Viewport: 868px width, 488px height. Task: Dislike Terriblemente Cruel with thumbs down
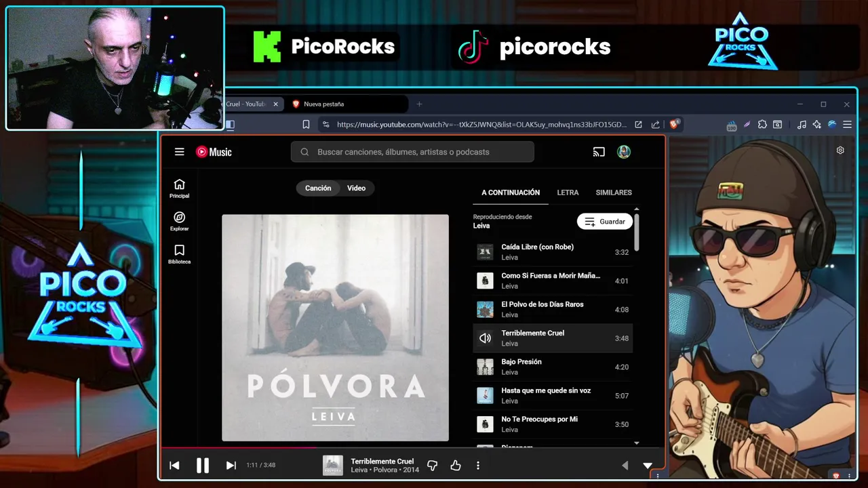[432, 465]
